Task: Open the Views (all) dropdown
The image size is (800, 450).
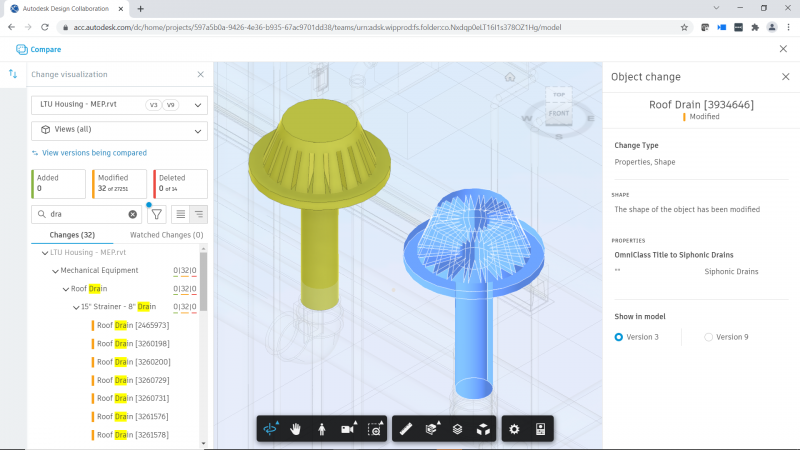Action: pyautogui.click(x=119, y=130)
